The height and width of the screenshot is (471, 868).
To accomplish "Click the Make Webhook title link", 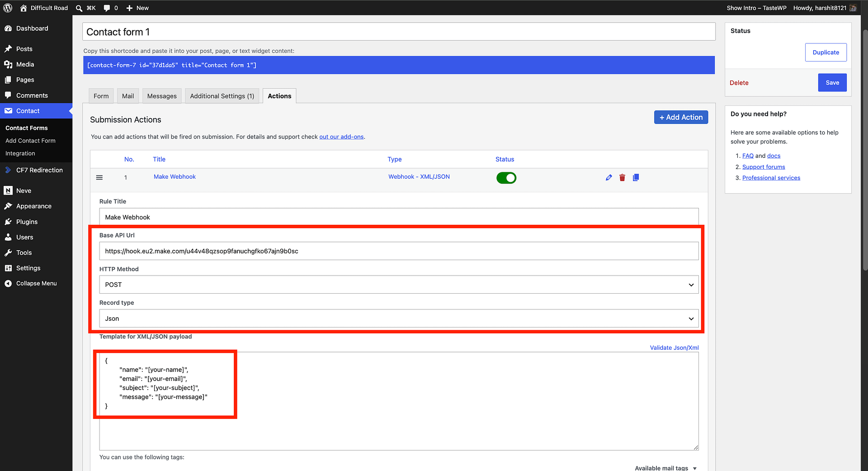I will 175,176.
